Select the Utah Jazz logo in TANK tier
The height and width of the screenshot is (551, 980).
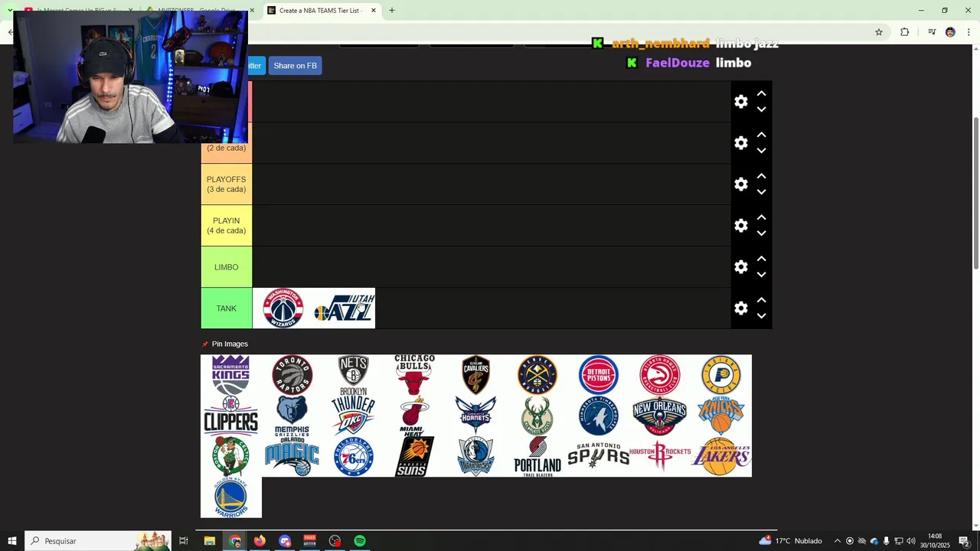pyautogui.click(x=345, y=308)
